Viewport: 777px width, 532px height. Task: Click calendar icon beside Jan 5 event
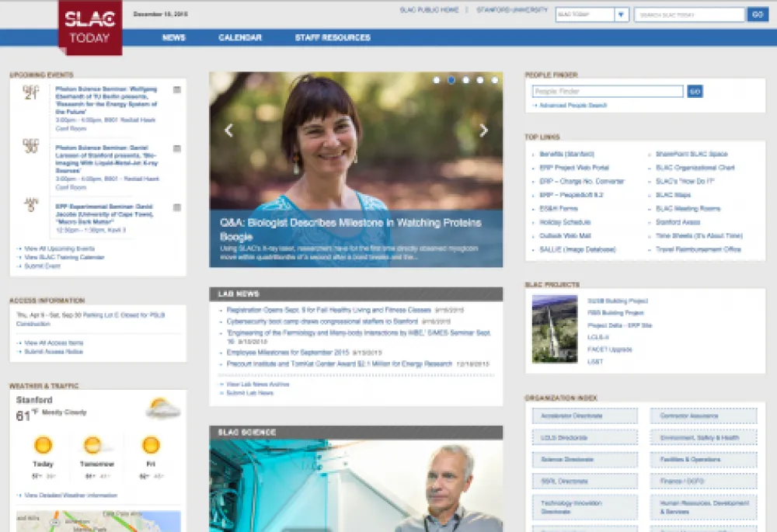pyautogui.click(x=177, y=207)
